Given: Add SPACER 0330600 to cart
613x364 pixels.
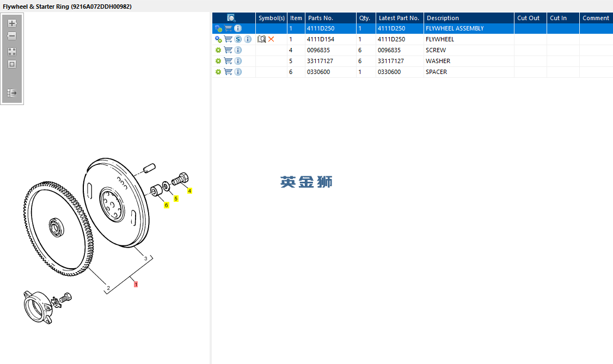Looking at the screenshot, I should tap(228, 72).
